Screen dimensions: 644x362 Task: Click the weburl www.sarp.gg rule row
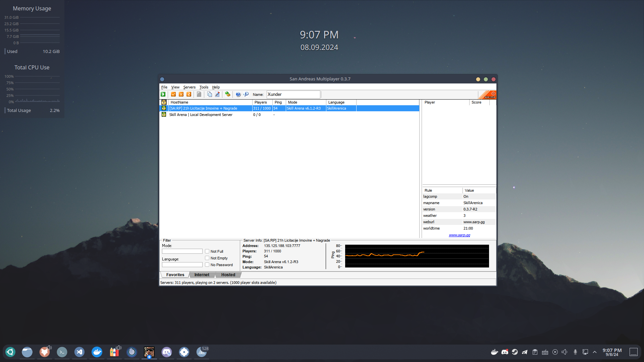pyautogui.click(x=459, y=222)
